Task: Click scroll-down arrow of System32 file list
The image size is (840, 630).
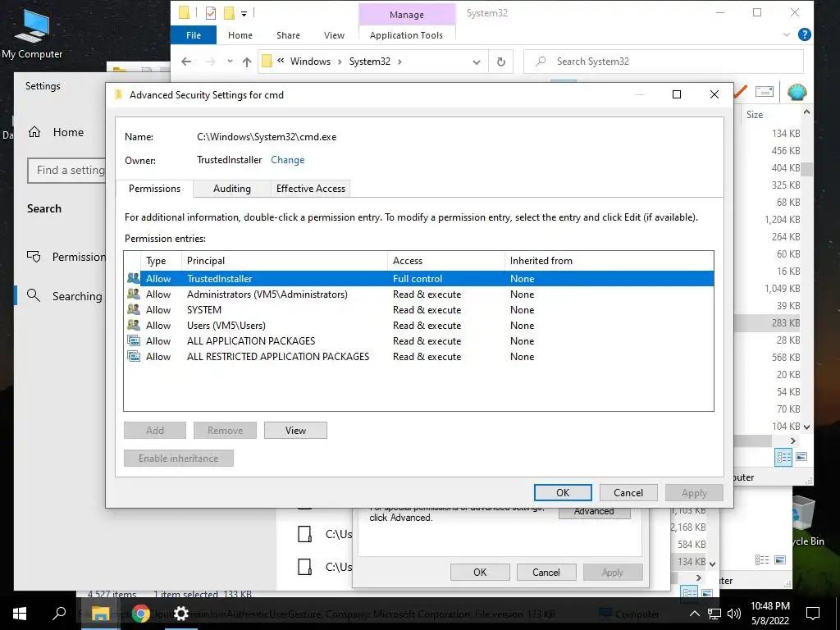Action: (806, 427)
